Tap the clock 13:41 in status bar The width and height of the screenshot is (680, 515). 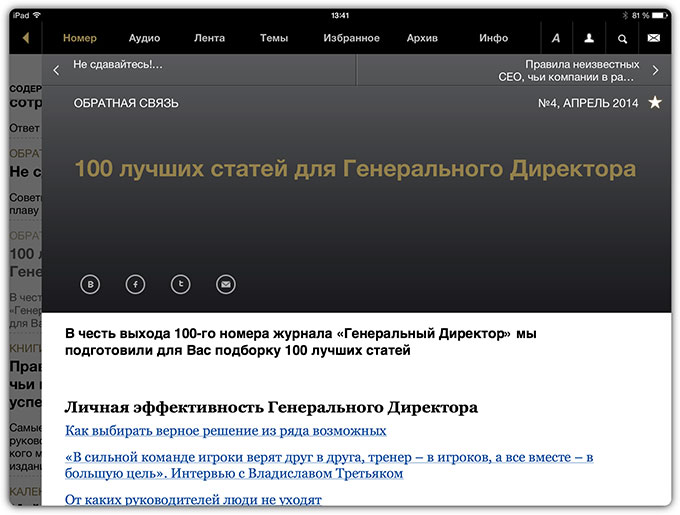coord(340,16)
